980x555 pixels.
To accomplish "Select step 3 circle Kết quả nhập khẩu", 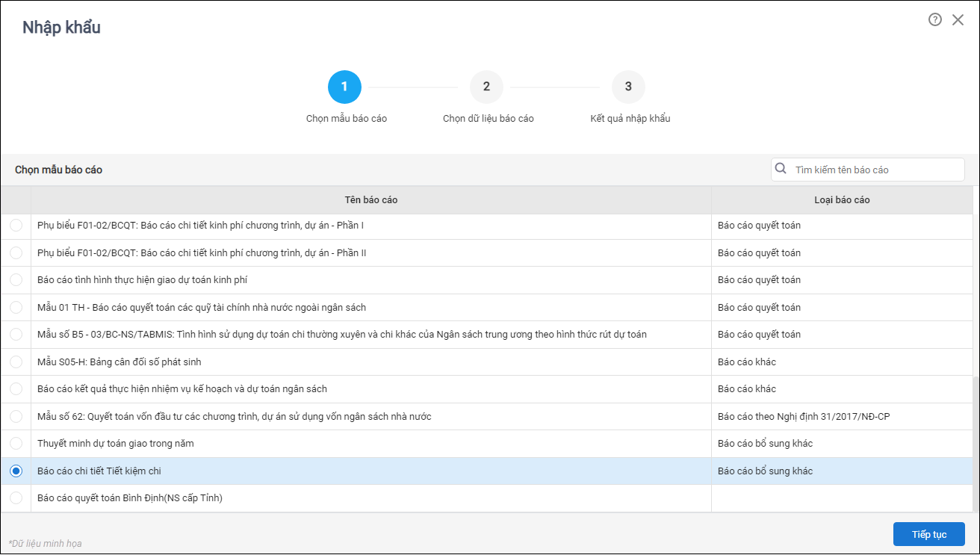I will [628, 87].
